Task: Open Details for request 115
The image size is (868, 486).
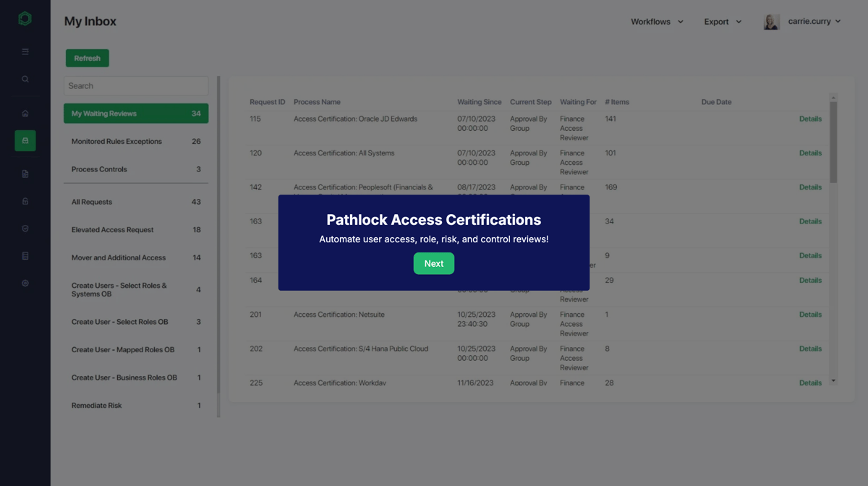Action: pos(810,119)
